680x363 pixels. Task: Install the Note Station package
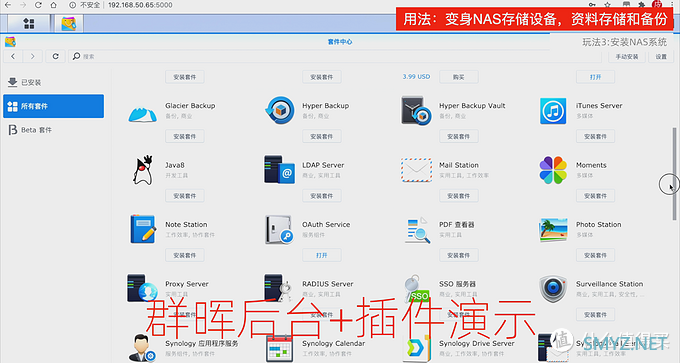[x=185, y=255]
